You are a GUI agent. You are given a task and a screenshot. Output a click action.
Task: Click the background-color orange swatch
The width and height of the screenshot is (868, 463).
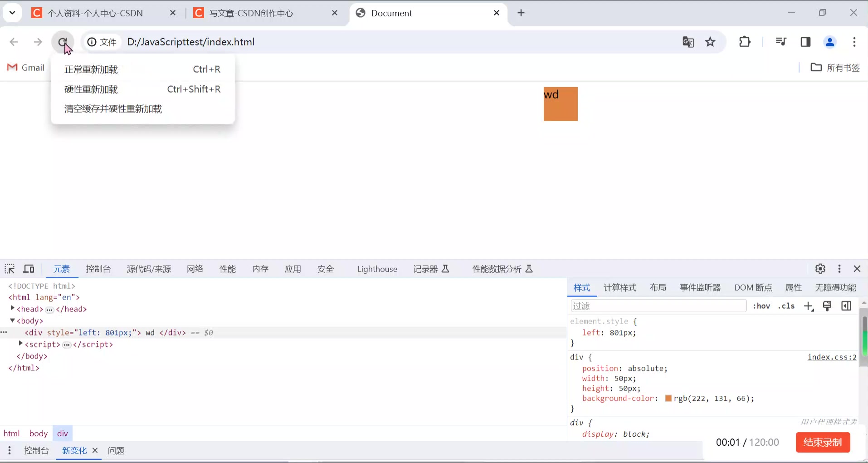(668, 399)
